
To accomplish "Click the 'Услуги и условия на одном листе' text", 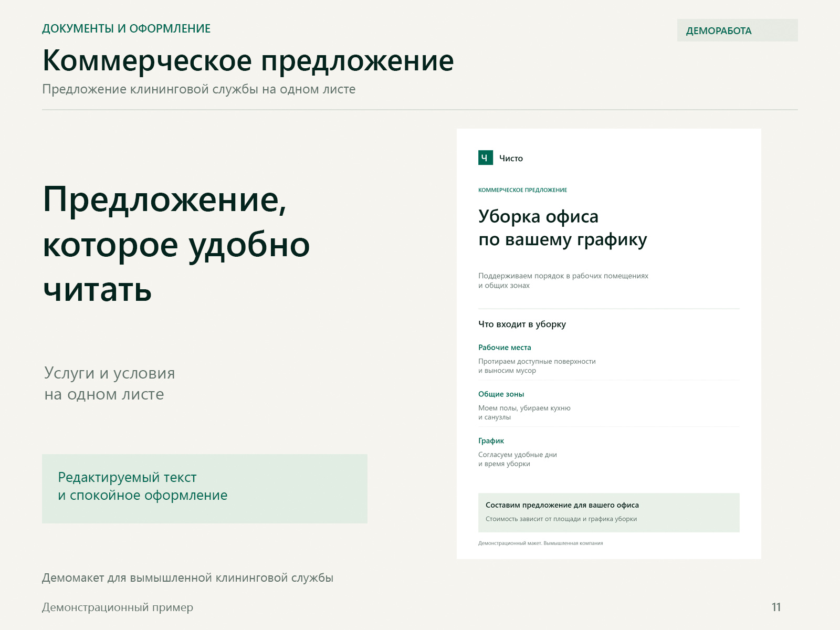I will 109,383.
